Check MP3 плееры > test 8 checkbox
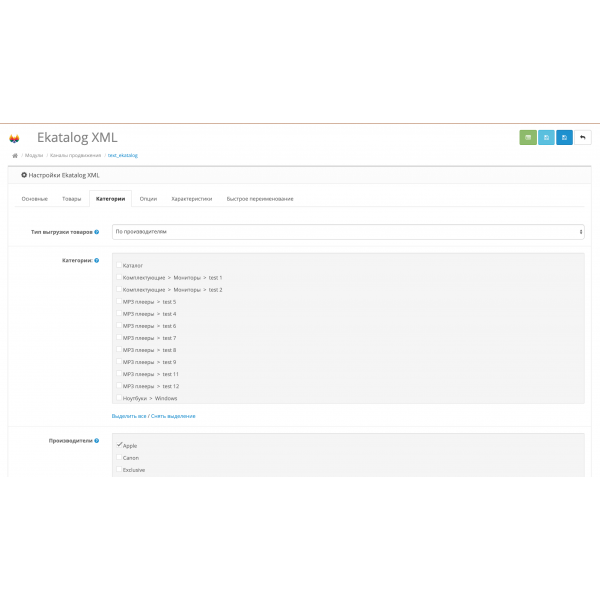The height and width of the screenshot is (600, 600). click(x=119, y=349)
